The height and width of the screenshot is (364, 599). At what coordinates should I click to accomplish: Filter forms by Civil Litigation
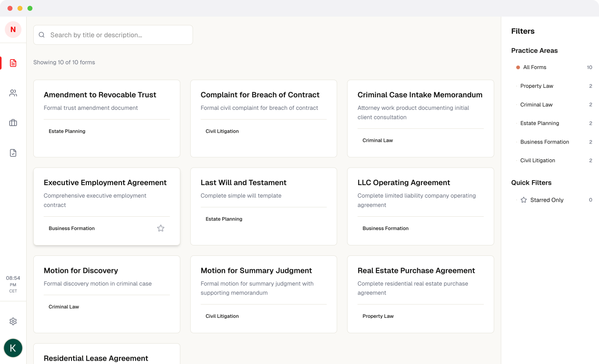click(537, 160)
